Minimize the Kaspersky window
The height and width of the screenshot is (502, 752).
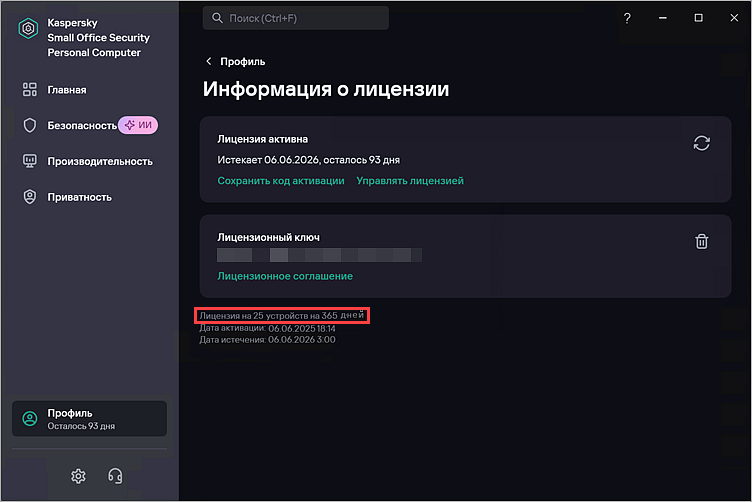coord(662,18)
